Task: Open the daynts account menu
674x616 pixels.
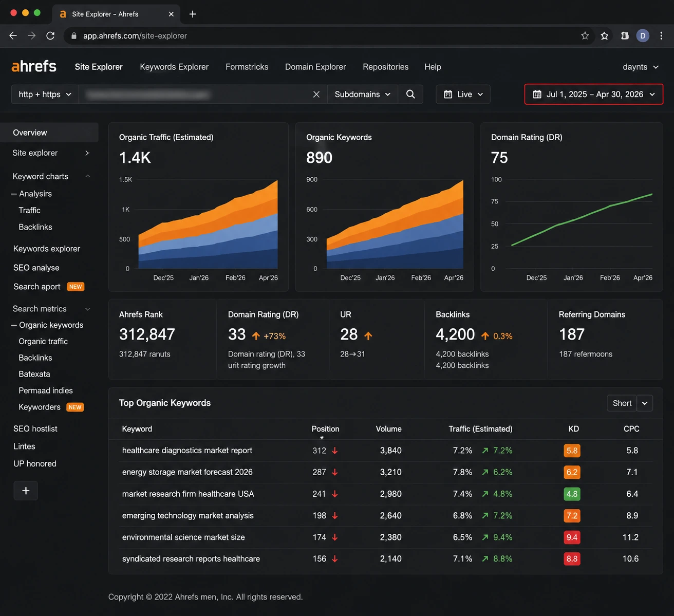Action: (641, 67)
